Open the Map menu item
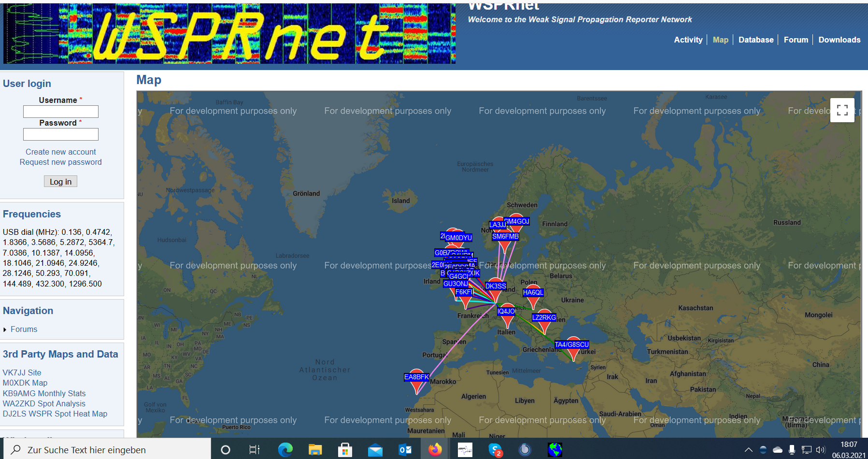This screenshot has width=868, height=459. (720, 40)
